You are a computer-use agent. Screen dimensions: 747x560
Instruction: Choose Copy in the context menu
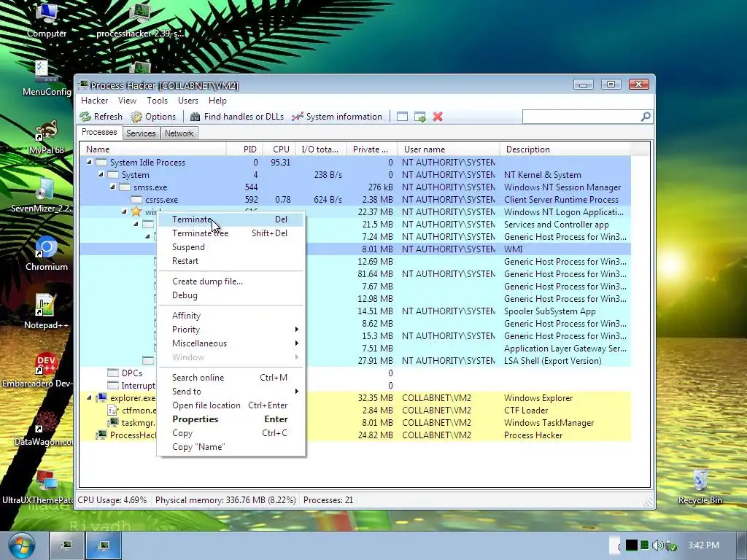pos(231,433)
